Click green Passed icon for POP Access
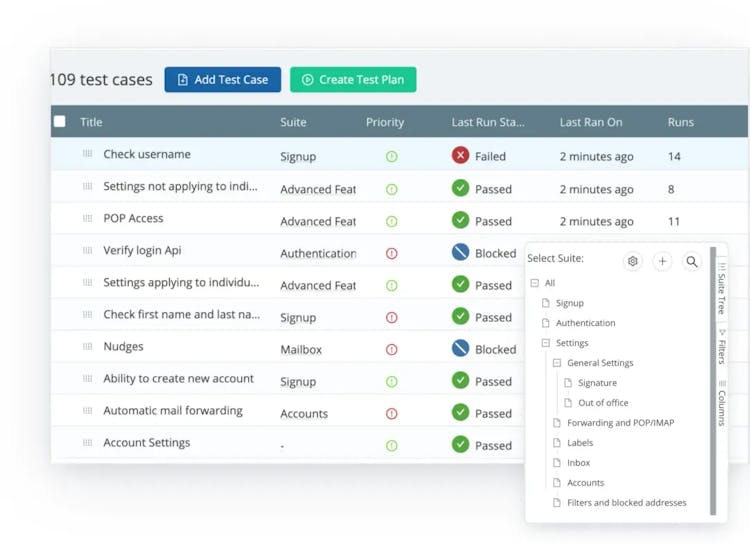Screen dimensions: 750x544 pyautogui.click(x=460, y=220)
